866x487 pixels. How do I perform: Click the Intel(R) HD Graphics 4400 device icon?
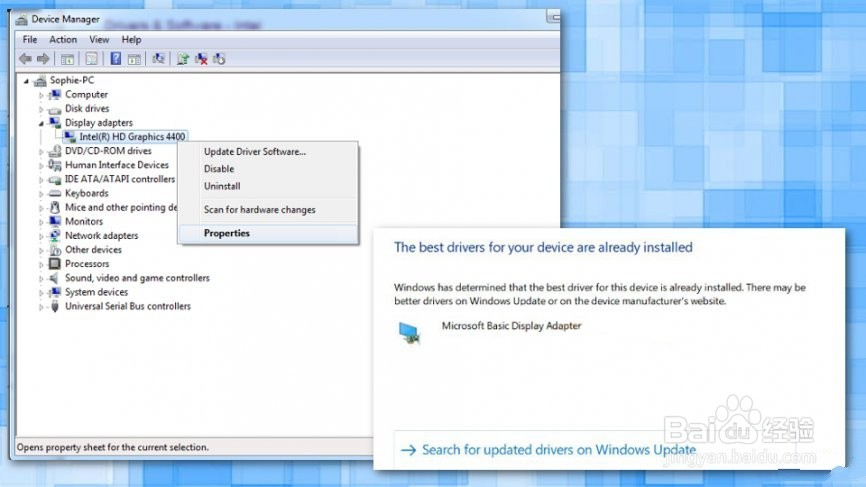(x=70, y=136)
